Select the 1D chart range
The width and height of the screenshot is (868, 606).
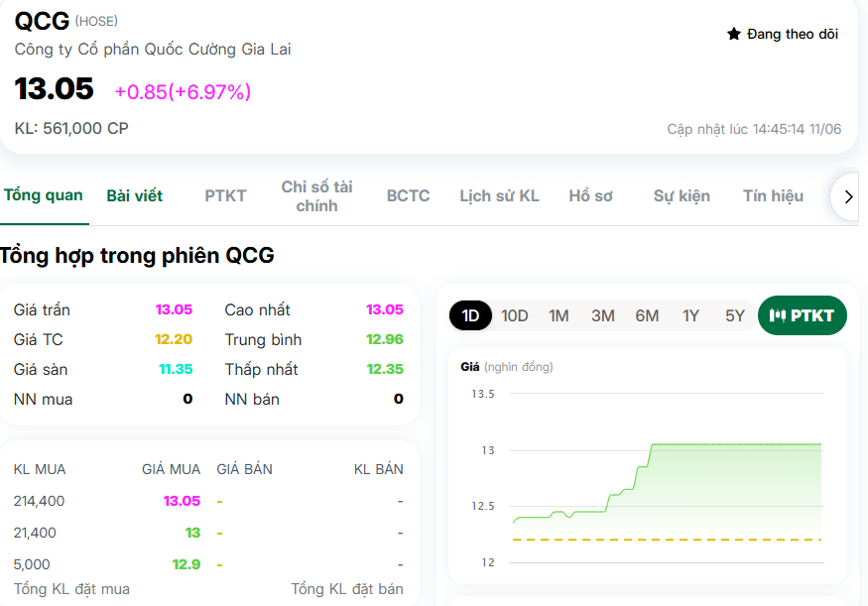[x=470, y=315]
